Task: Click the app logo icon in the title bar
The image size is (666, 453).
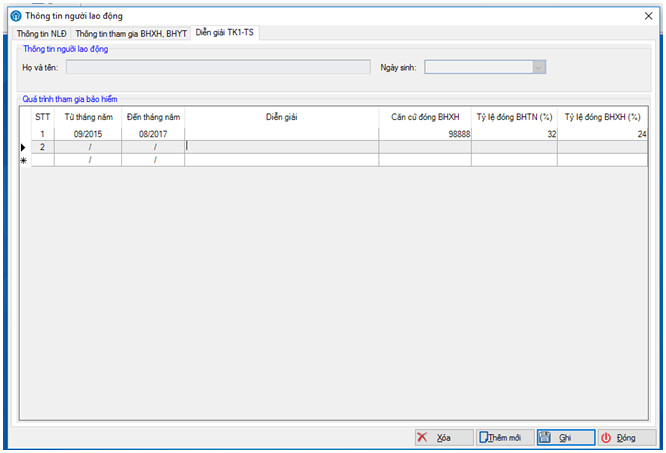Action: (x=16, y=16)
